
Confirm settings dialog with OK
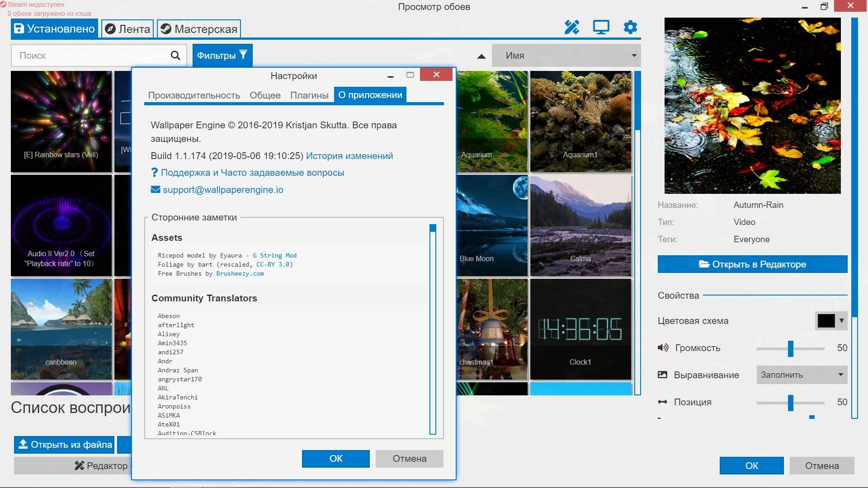(336, 459)
